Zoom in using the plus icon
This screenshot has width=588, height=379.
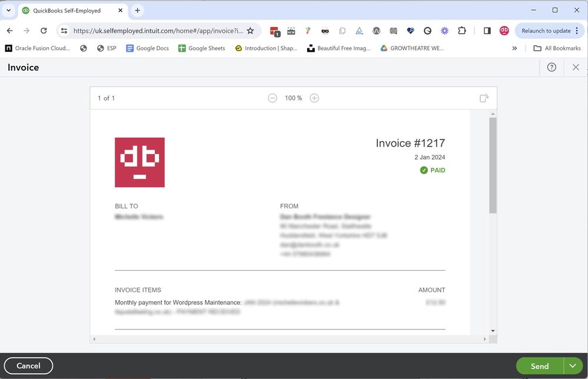(314, 98)
